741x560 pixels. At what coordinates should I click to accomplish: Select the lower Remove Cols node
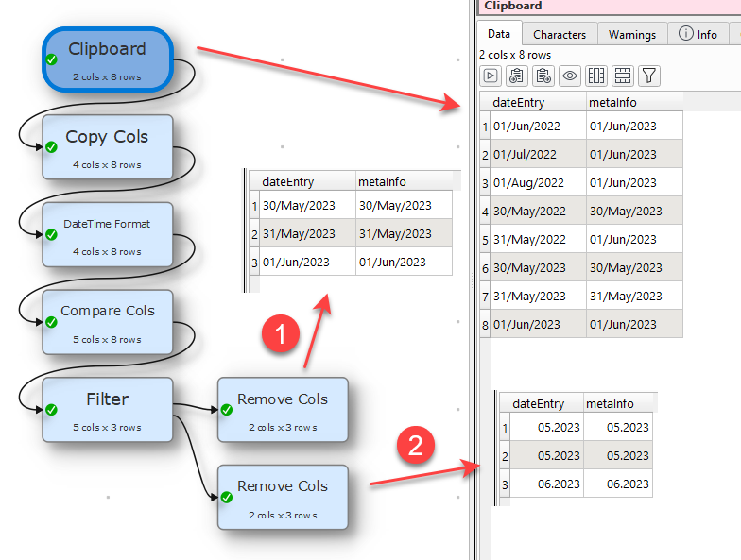(x=283, y=497)
